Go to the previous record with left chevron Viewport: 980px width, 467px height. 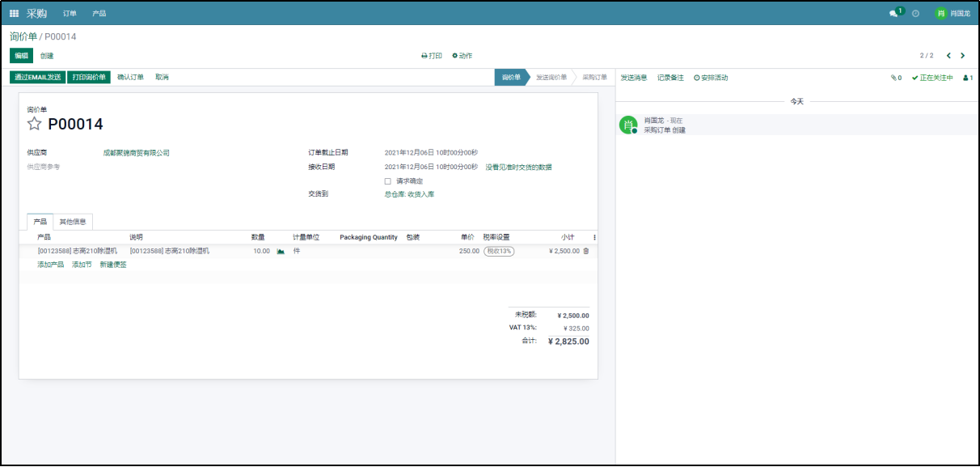coord(948,56)
